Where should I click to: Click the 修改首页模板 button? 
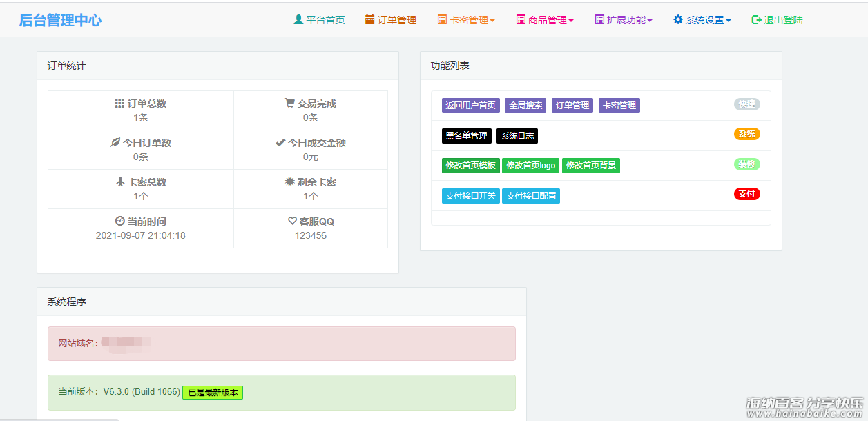471,166
